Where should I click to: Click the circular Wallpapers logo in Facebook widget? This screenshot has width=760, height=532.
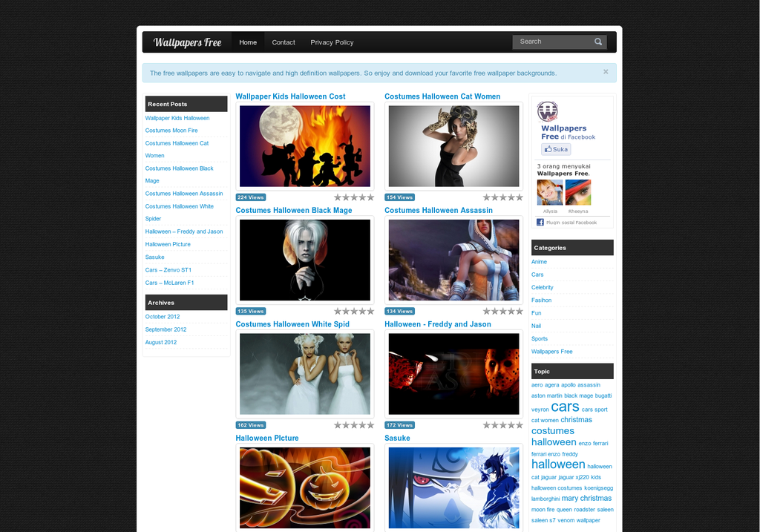[x=548, y=111]
